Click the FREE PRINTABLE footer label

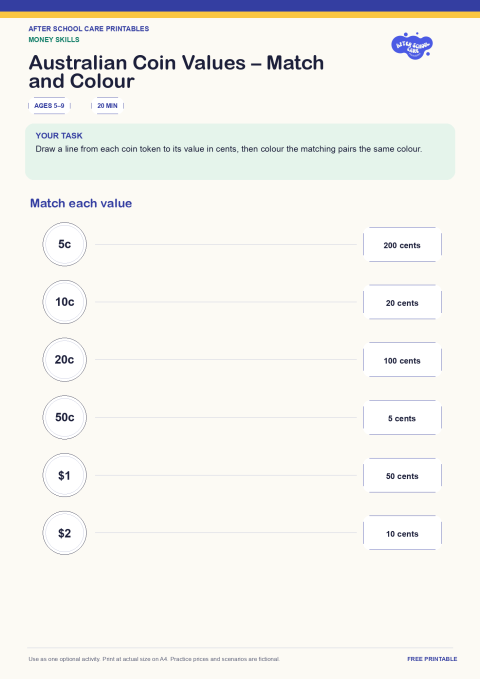432,659
